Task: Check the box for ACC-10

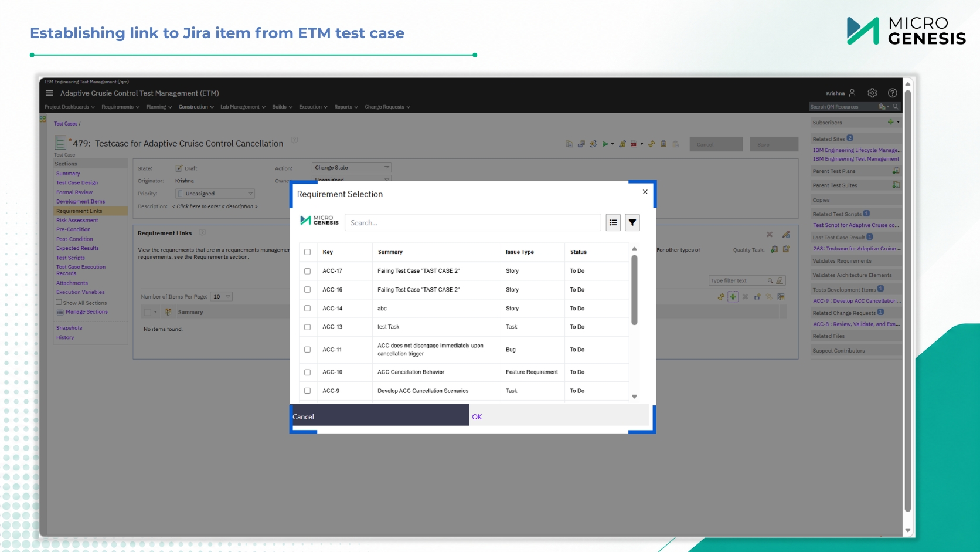Action: pyautogui.click(x=307, y=372)
